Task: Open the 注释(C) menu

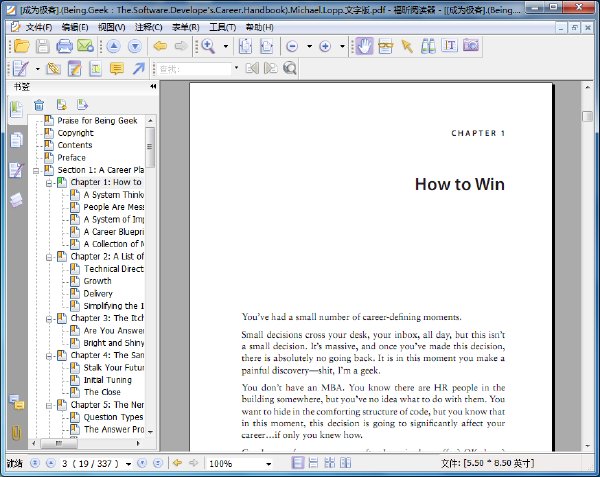Action: coord(148,27)
